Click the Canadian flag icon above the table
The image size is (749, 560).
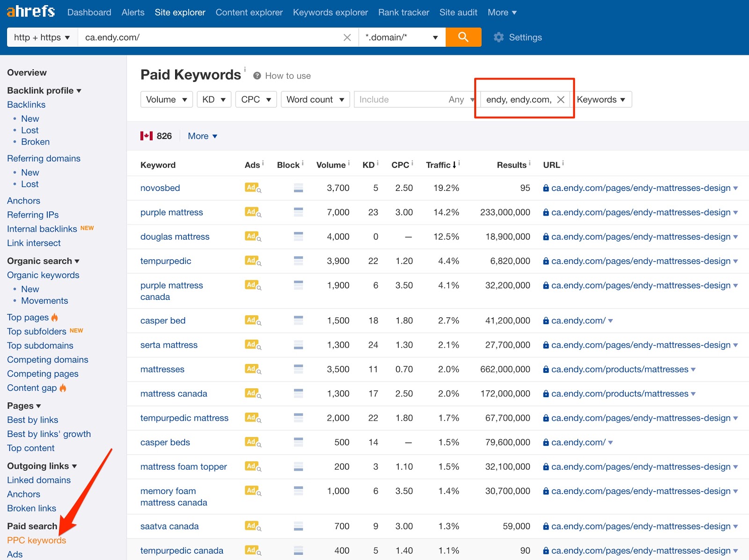pos(147,136)
